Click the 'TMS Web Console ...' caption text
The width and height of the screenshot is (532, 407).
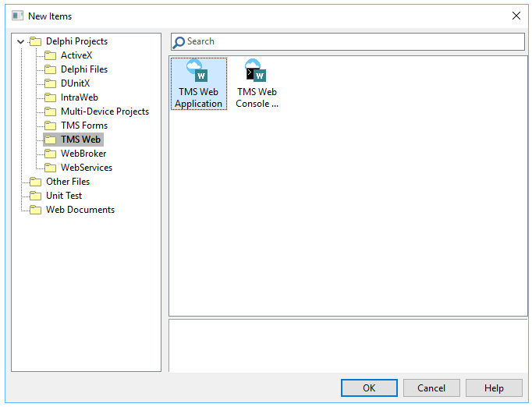[257, 98]
